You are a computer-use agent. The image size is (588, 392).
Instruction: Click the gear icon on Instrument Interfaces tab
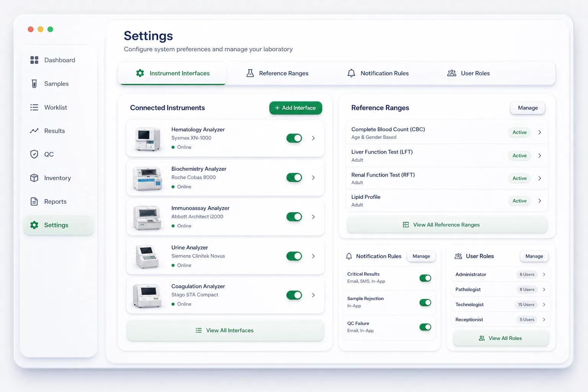[140, 73]
